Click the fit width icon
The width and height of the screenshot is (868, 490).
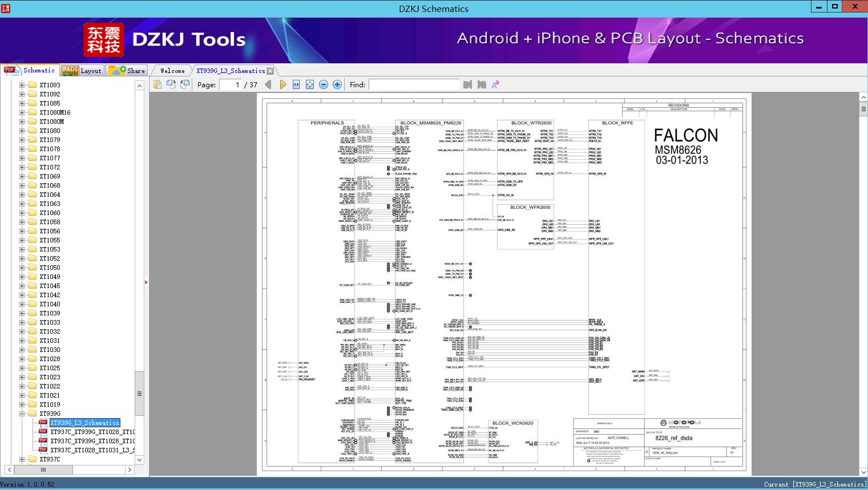296,84
